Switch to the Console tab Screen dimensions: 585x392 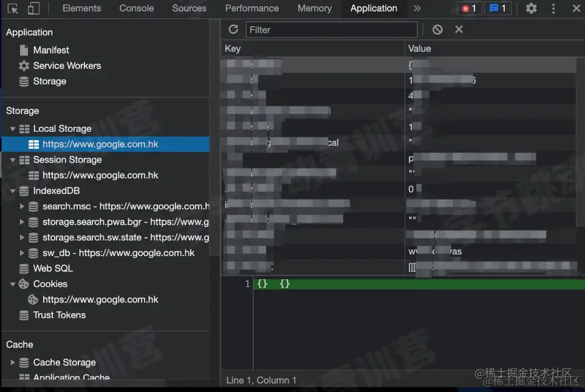tap(137, 8)
